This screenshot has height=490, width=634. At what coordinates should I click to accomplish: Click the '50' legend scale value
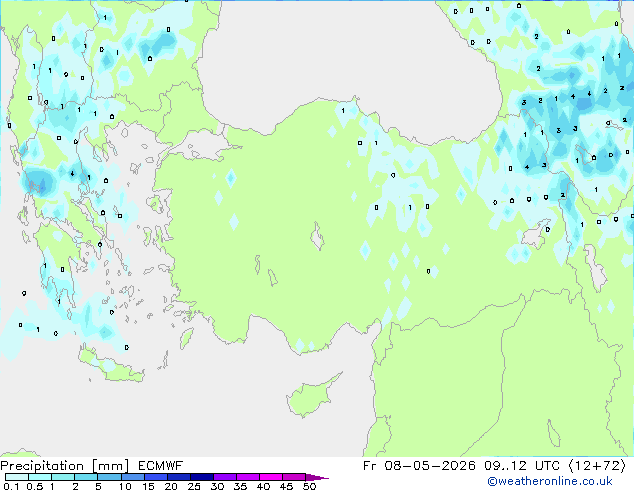[309, 486]
